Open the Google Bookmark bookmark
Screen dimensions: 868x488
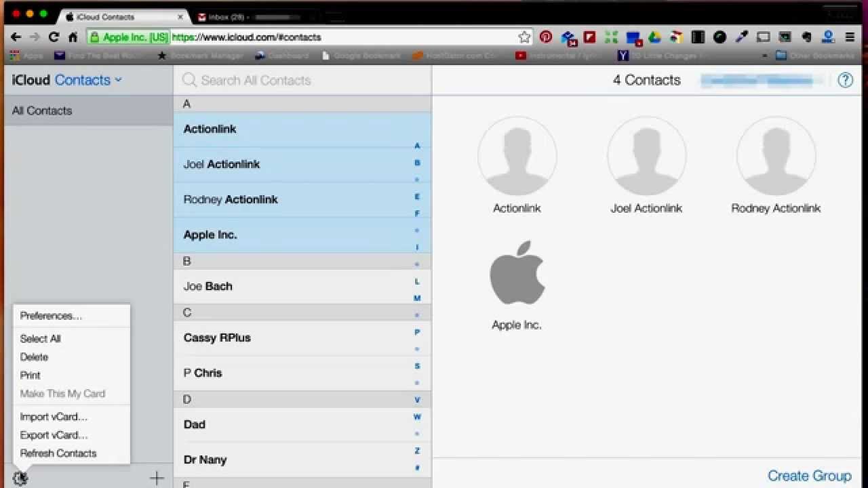pyautogui.click(x=361, y=56)
